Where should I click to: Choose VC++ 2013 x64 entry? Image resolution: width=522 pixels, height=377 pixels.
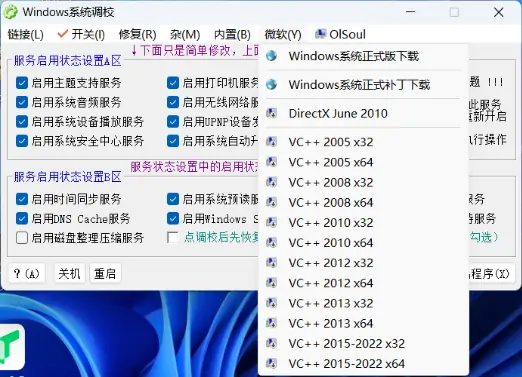[x=363, y=323]
